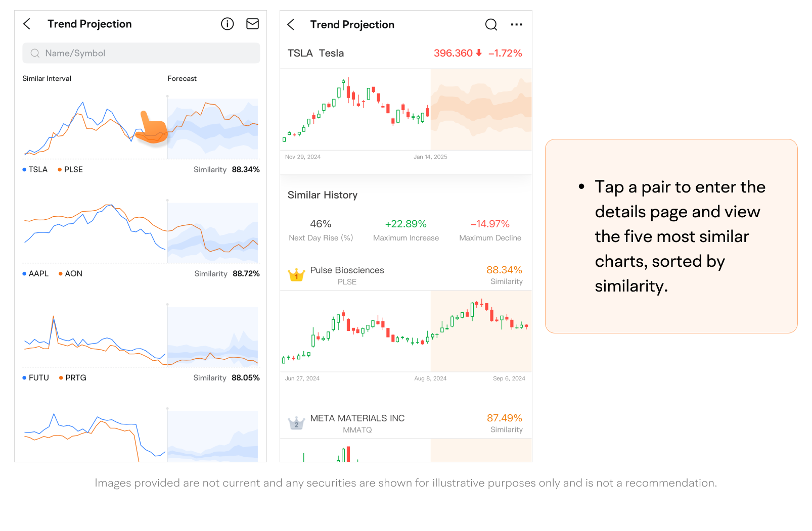Screen dimensions: 812x531
Task: Open the mail envelope icon
Action: pyautogui.click(x=252, y=24)
